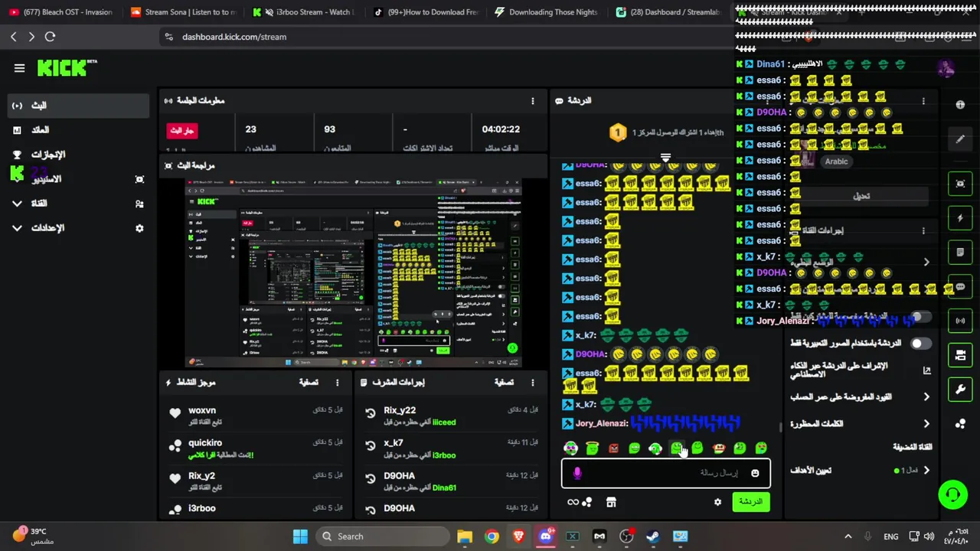Screen dimensions: 980x551
Task: Open chat settings gear icon below the input
Action: pos(717,502)
